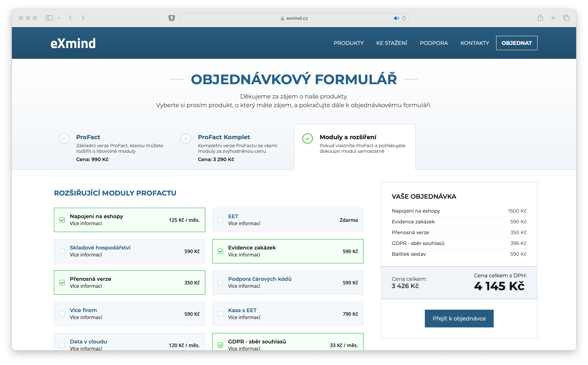Click the Skladové hospodářství module title

point(100,247)
